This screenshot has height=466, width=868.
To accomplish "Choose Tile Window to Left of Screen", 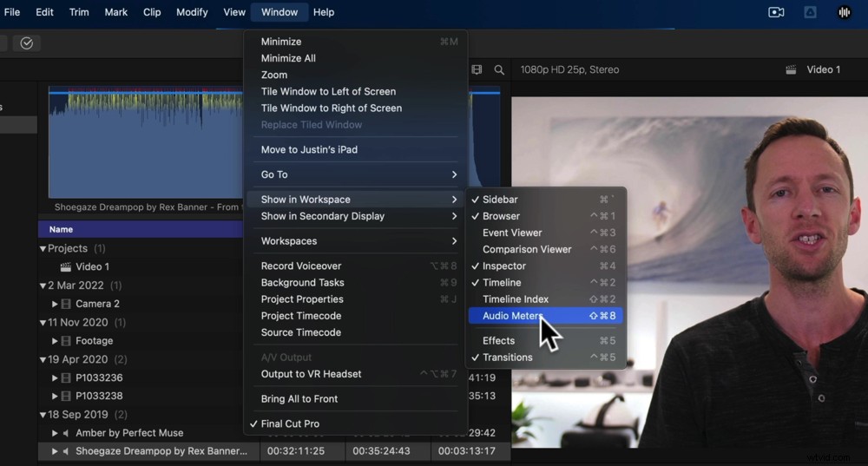I will coord(355,91).
